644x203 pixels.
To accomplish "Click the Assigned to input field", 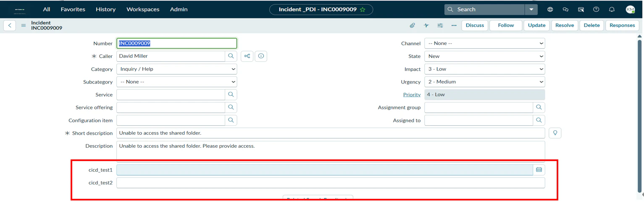I will pos(479,120).
